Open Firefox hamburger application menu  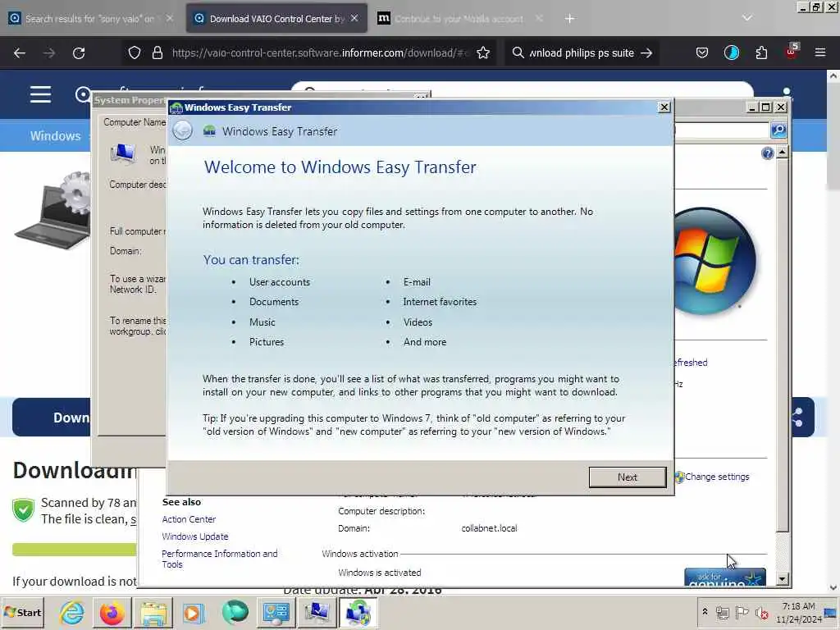point(819,52)
